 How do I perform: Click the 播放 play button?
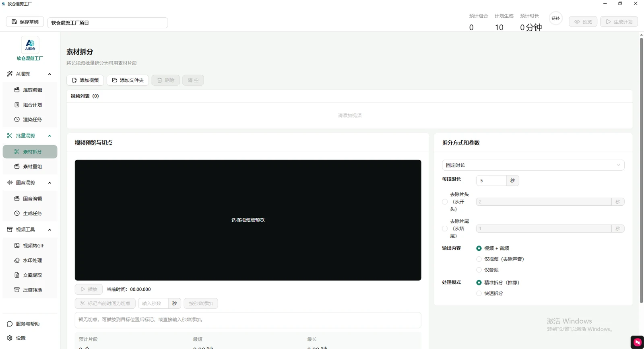point(89,289)
